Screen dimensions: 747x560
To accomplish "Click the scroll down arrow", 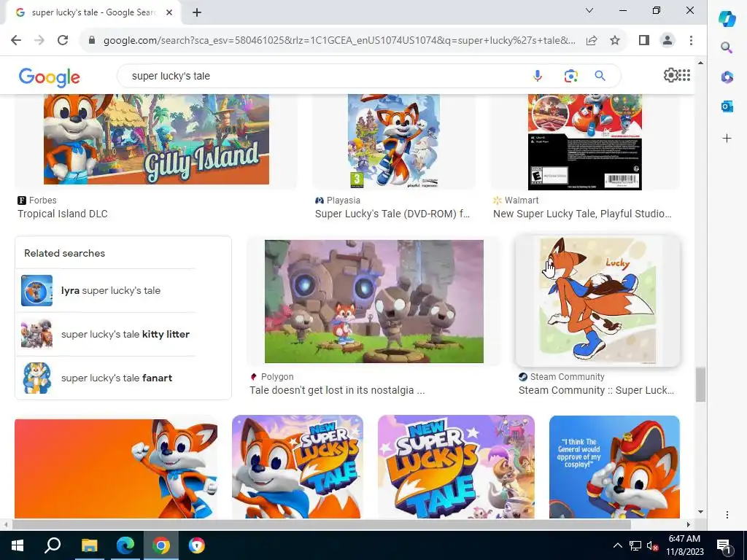I will (700, 512).
